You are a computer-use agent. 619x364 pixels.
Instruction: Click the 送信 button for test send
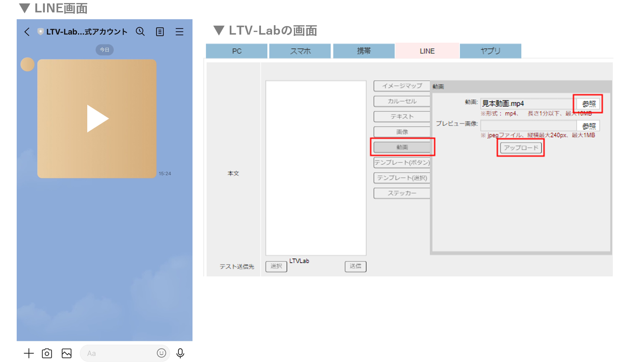[355, 266]
